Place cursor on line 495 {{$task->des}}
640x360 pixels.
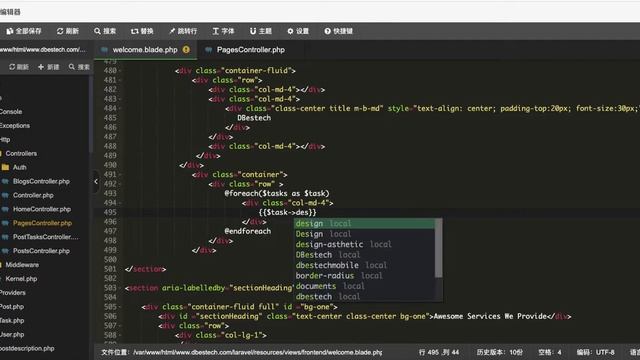pyautogui.click(x=287, y=213)
